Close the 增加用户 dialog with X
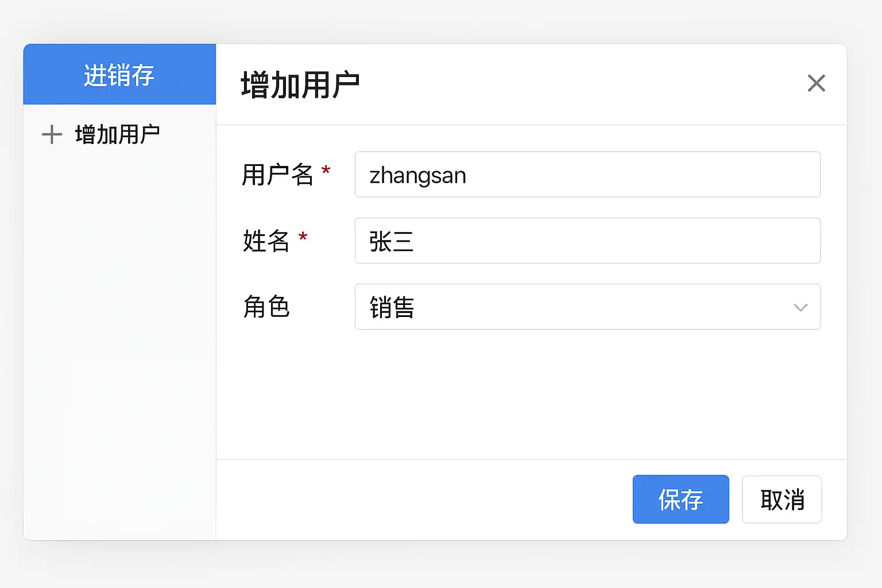Viewport: 882px width, 588px height. 816,83
